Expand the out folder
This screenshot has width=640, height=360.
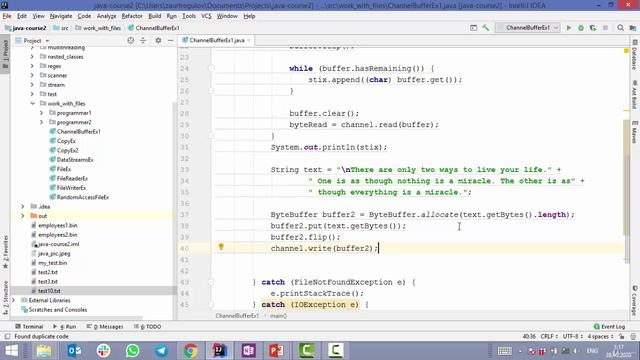23,216
